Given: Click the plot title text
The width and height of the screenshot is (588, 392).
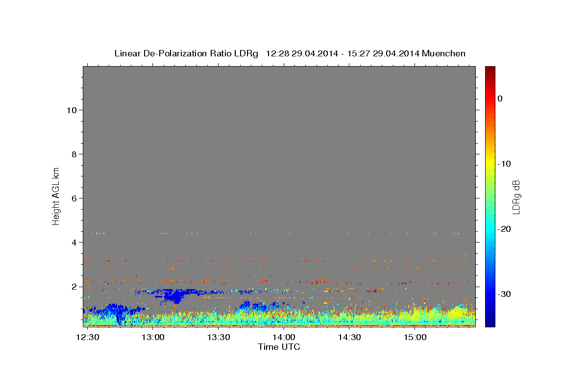Looking at the screenshot, I should 290,53.
